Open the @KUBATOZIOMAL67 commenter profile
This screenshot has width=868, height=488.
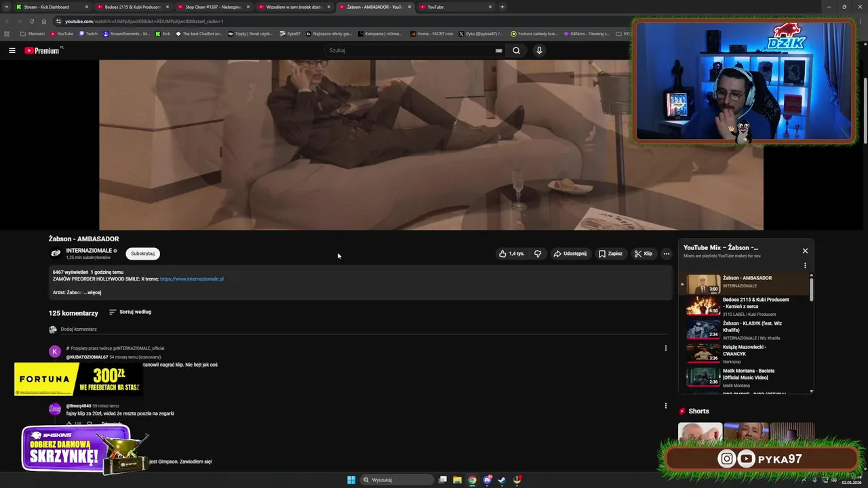87,357
